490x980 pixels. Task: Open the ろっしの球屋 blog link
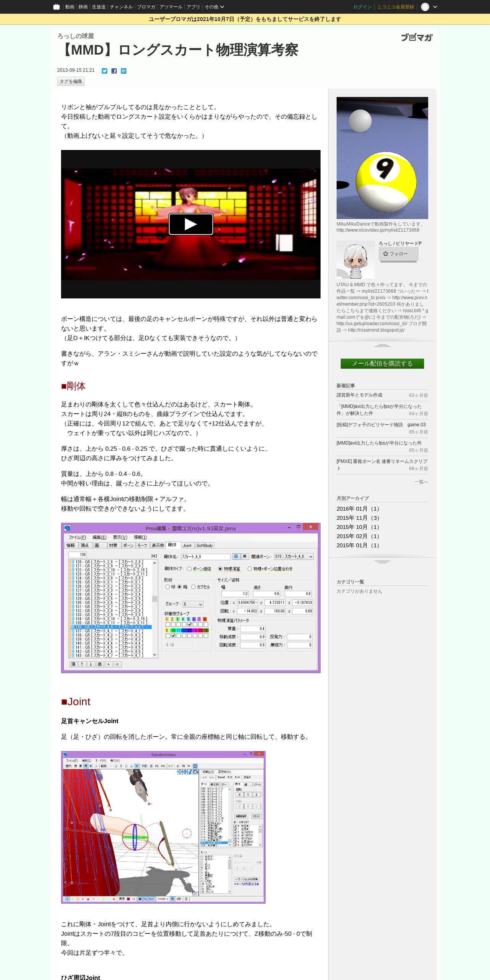(76, 36)
